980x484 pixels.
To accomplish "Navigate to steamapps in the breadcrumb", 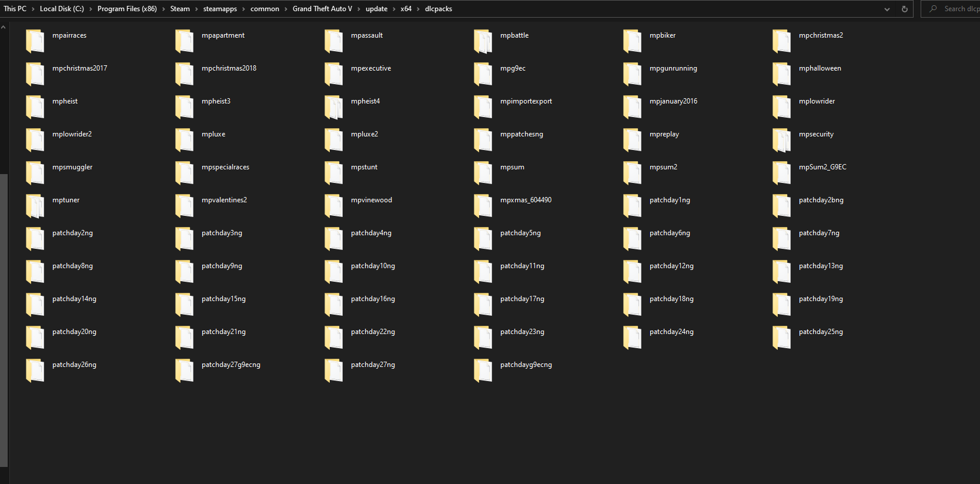I will tap(220, 9).
